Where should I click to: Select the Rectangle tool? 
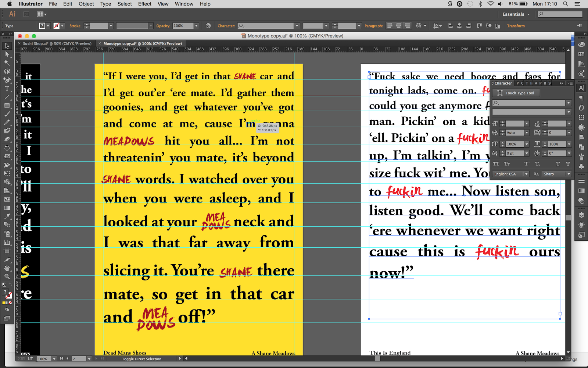pyautogui.click(x=7, y=106)
